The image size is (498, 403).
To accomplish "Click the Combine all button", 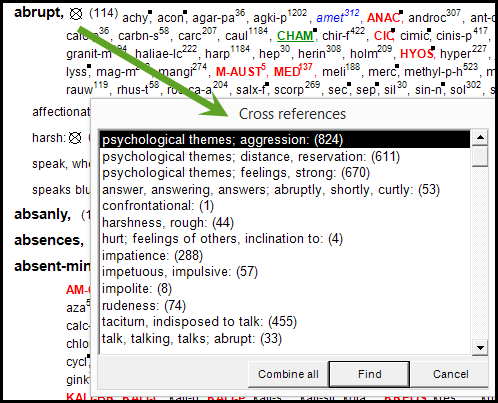I will pyautogui.click(x=288, y=374).
